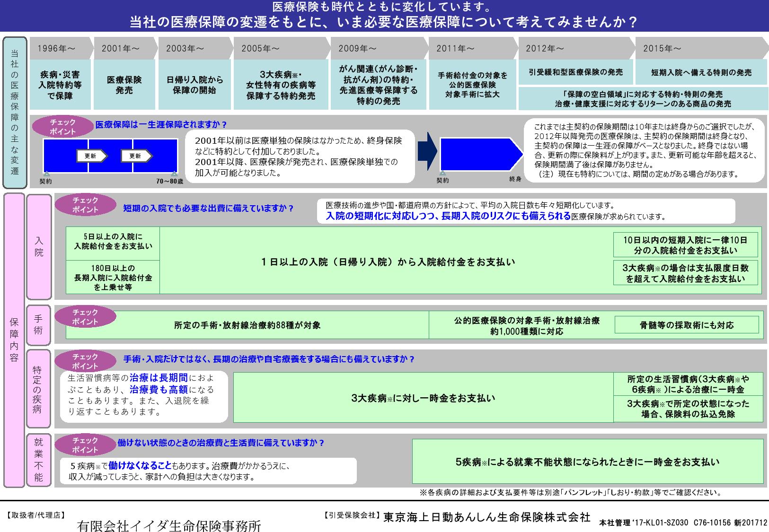The height and width of the screenshot is (532, 769).
Task: Click the 公的医療保険の対象手術 約1,000種類 box
Action: 527,326
